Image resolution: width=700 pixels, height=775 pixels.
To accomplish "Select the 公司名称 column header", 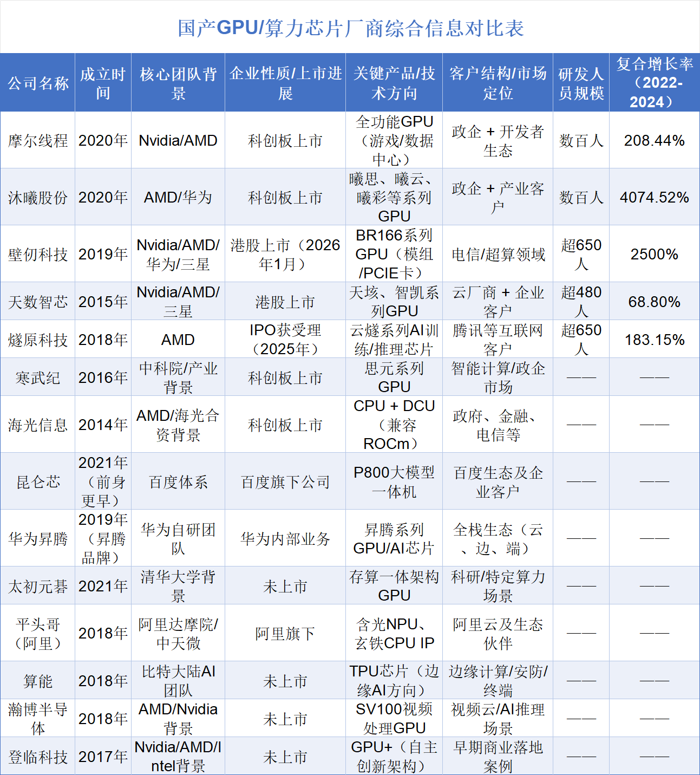I will [x=38, y=83].
